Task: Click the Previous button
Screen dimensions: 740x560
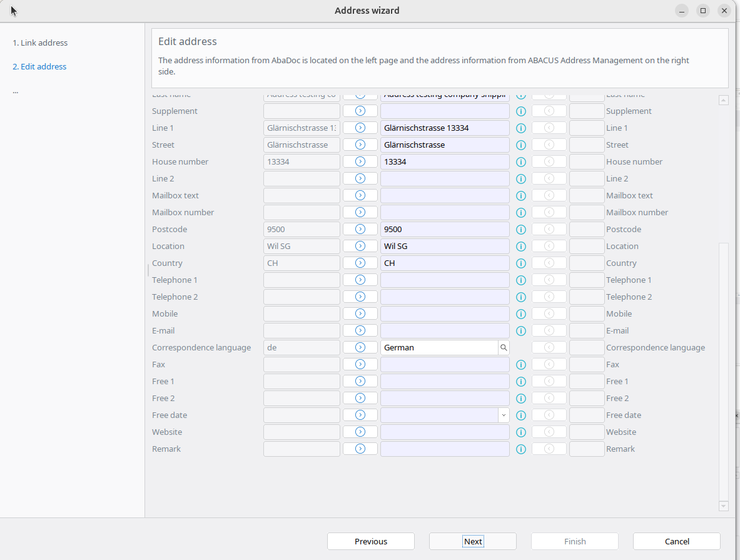Action: coord(370,542)
